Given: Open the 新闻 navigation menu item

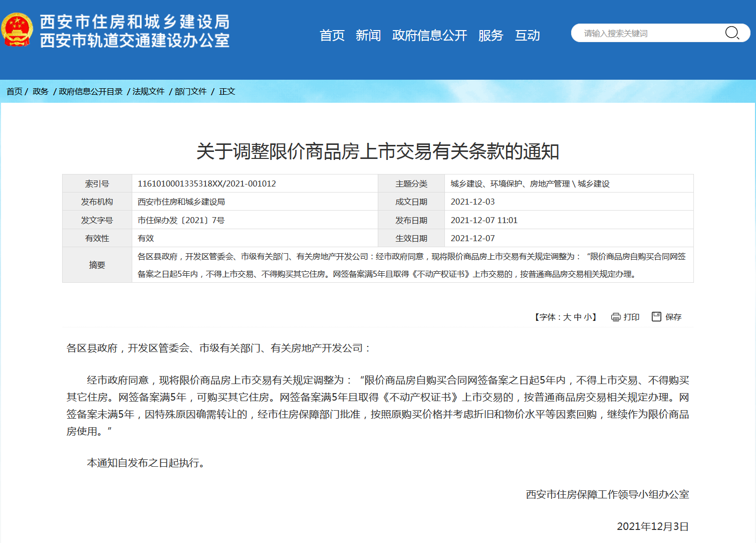Looking at the screenshot, I should [x=368, y=36].
